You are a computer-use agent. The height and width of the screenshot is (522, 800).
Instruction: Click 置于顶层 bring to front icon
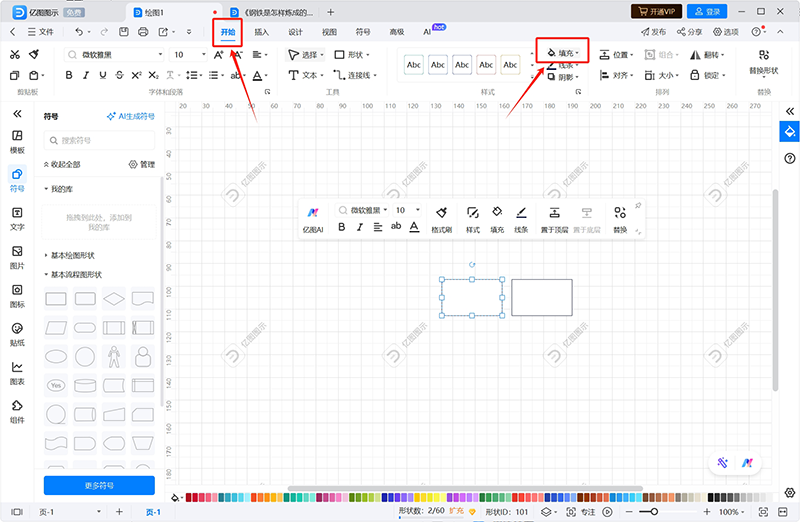[555, 219]
